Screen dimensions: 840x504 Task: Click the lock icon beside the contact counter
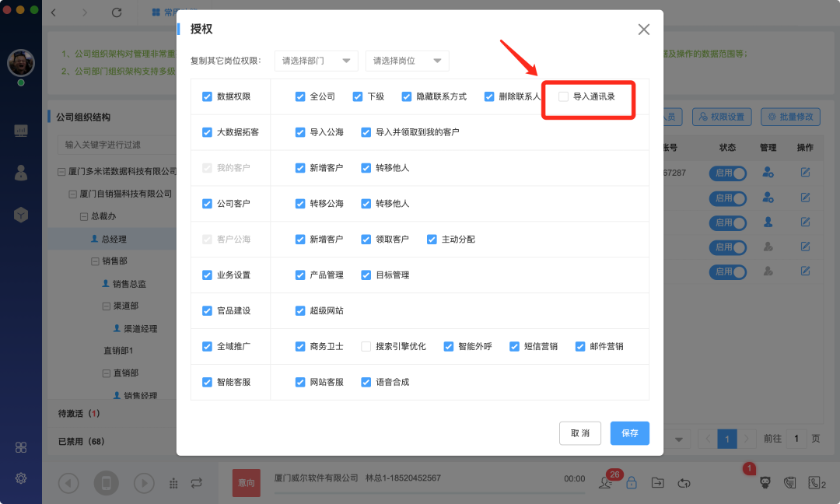pyautogui.click(x=632, y=482)
